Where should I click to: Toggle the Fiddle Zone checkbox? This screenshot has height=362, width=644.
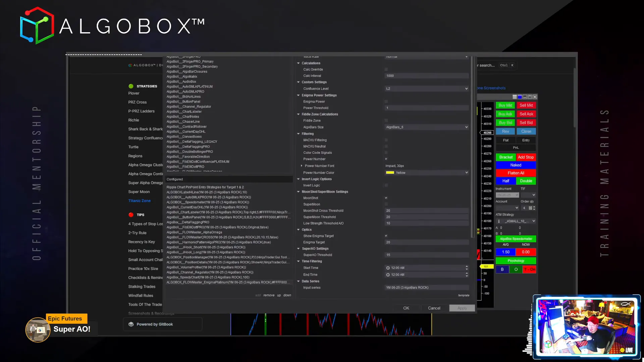[386, 121]
